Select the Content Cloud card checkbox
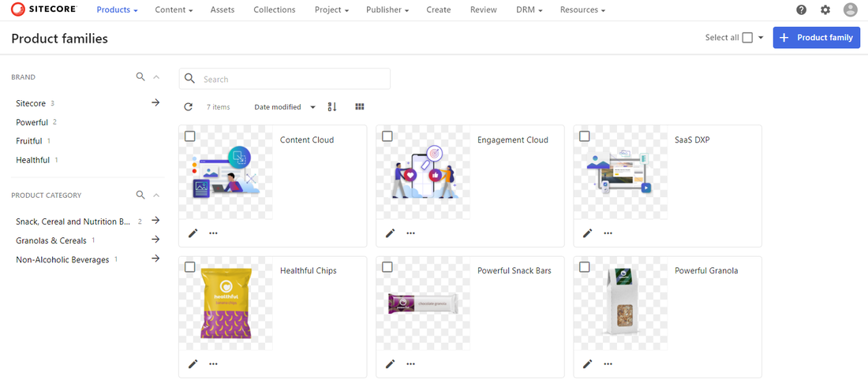The width and height of the screenshot is (868, 383). pyautogui.click(x=190, y=136)
